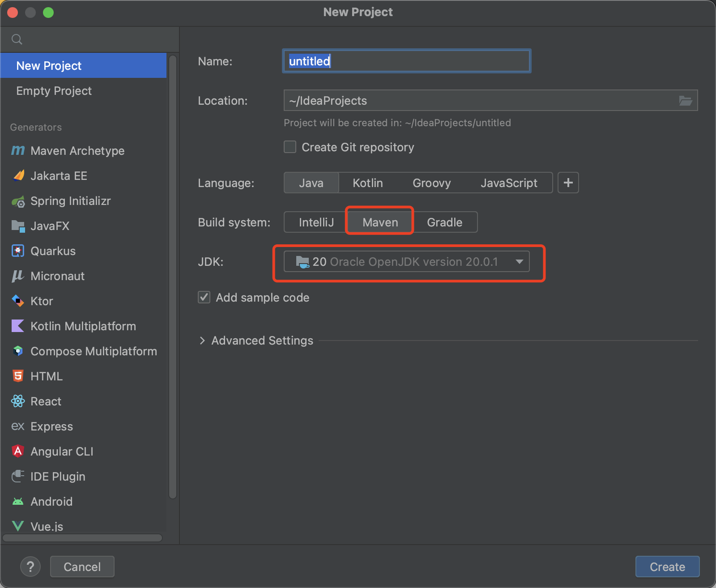
Task: Select JavaScript language option
Action: point(509,183)
